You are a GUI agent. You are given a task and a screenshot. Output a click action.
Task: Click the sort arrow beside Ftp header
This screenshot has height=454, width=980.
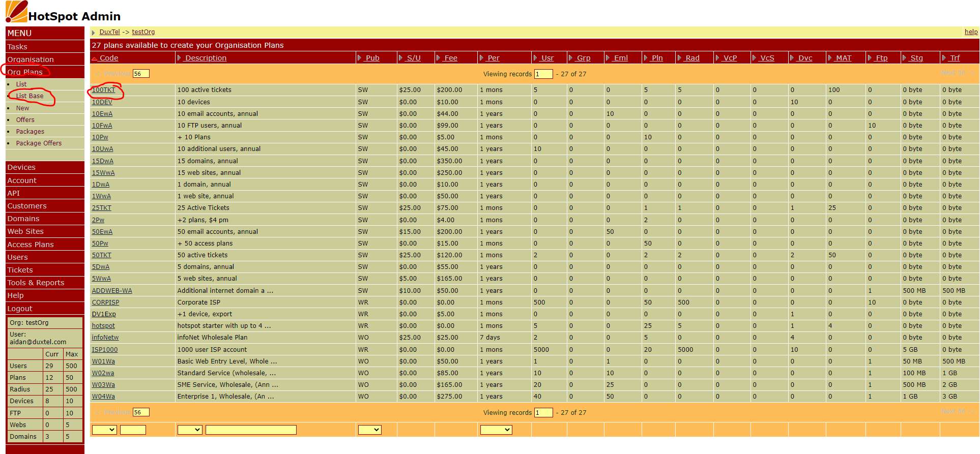coord(870,58)
